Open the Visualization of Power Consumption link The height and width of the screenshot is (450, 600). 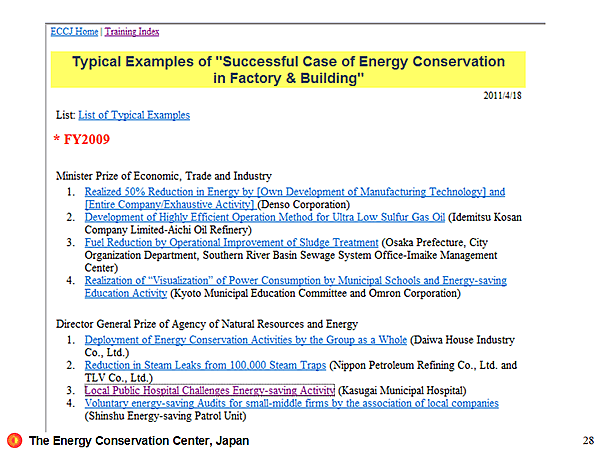295,287
